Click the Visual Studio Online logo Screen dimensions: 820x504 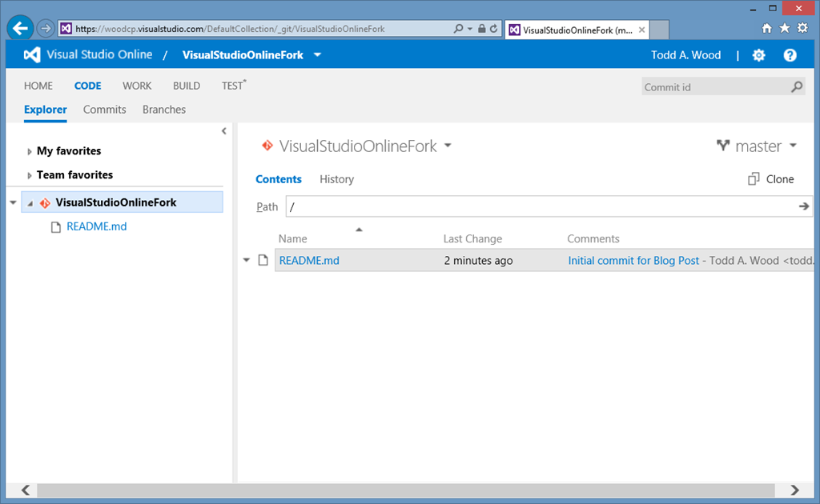[32, 55]
